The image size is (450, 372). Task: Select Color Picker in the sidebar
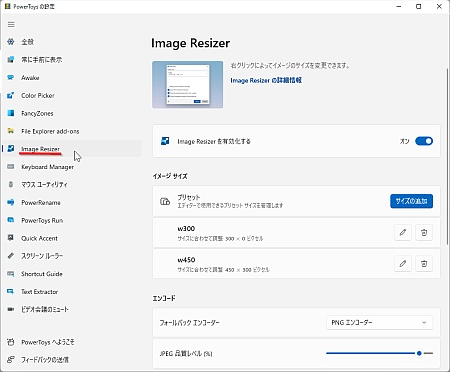click(x=38, y=96)
